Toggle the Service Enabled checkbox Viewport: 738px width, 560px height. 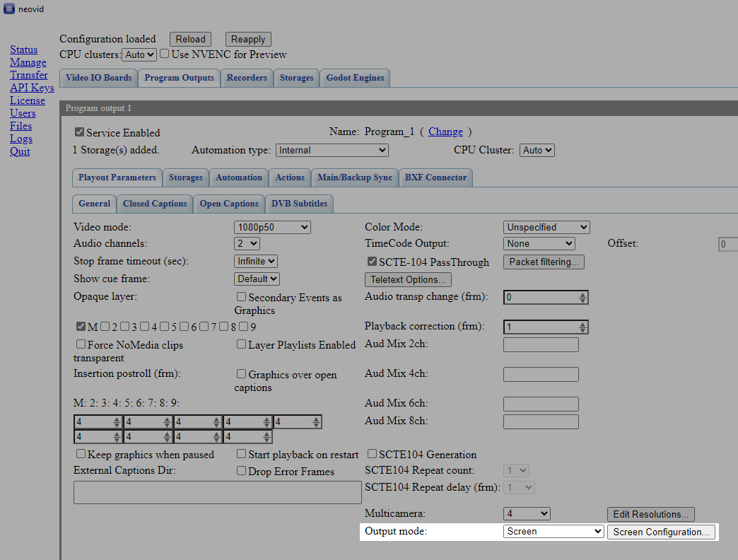[80, 132]
